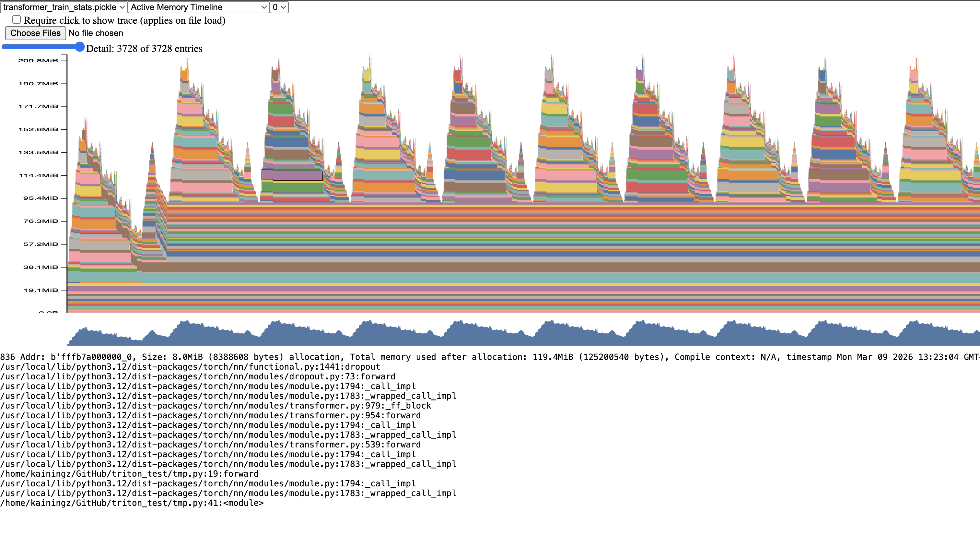Expand the Active Memory Timeline view selector
Image resolution: width=980 pixels, height=559 pixels.
point(198,7)
